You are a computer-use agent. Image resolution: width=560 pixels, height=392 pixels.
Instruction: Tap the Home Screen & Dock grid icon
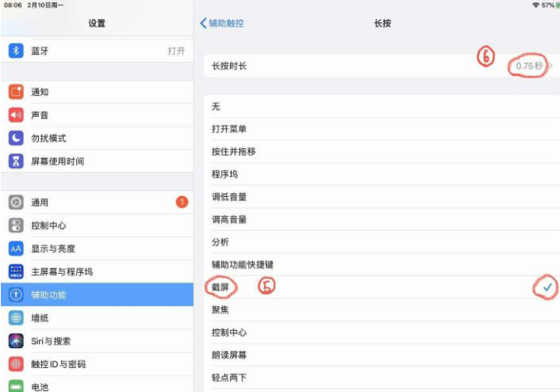16,272
